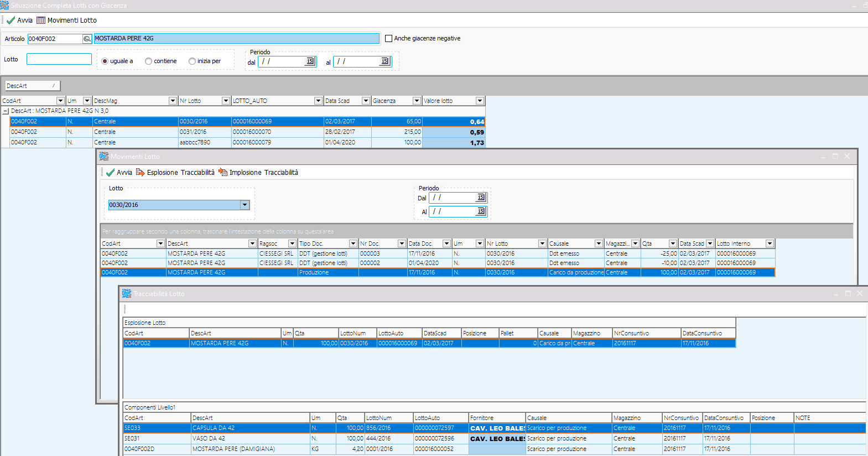Click Esplosione Tracciabilità in Movimenti Lotto

point(175,173)
